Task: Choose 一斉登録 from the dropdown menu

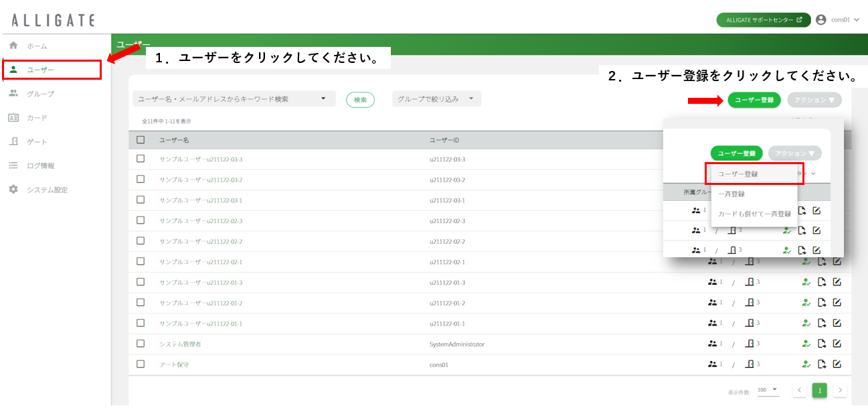Action: pyautogui.click(x=754, y=194)
